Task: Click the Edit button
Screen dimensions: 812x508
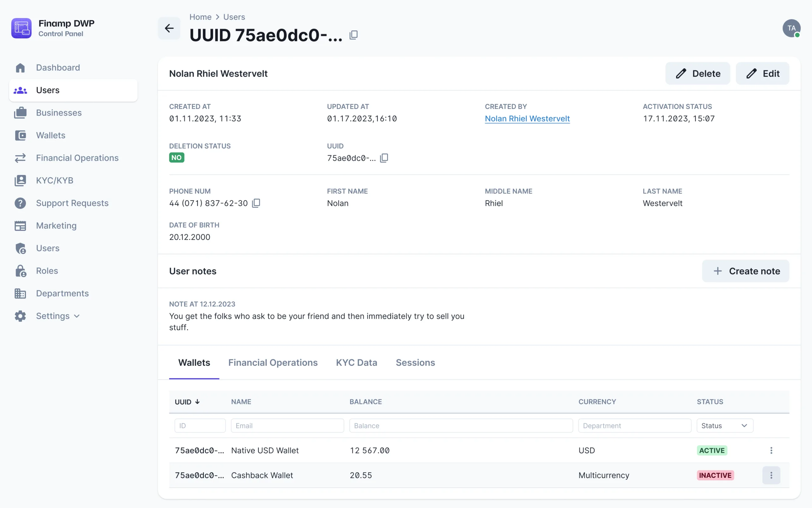Action: pos(762,73)
